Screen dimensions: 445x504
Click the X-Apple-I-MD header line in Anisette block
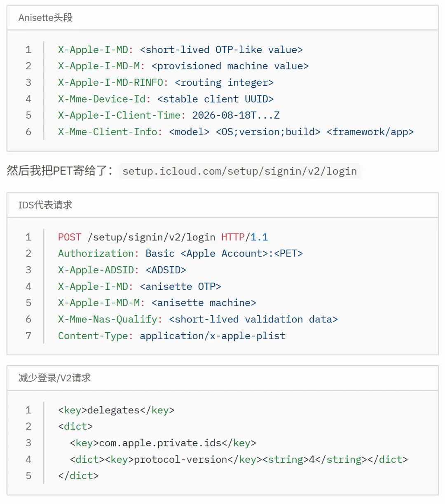(x=180, y=50)
